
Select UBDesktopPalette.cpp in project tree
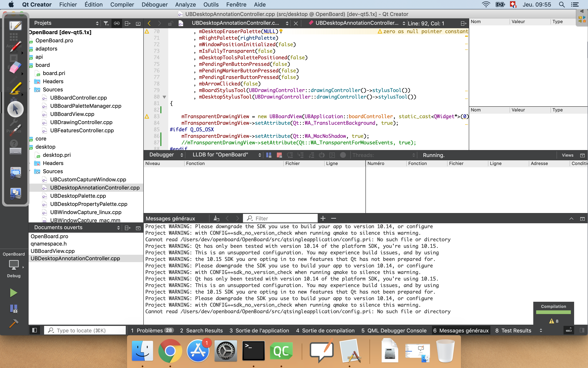pyautogui.click(x=78, y=196)
